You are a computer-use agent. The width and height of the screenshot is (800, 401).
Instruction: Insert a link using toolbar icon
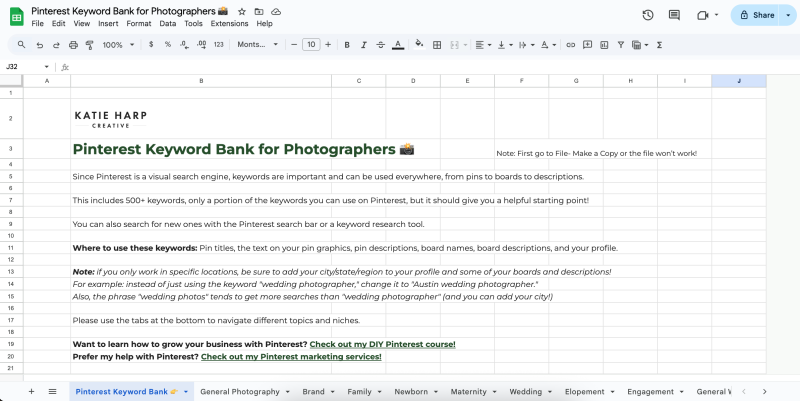(570, 45)
